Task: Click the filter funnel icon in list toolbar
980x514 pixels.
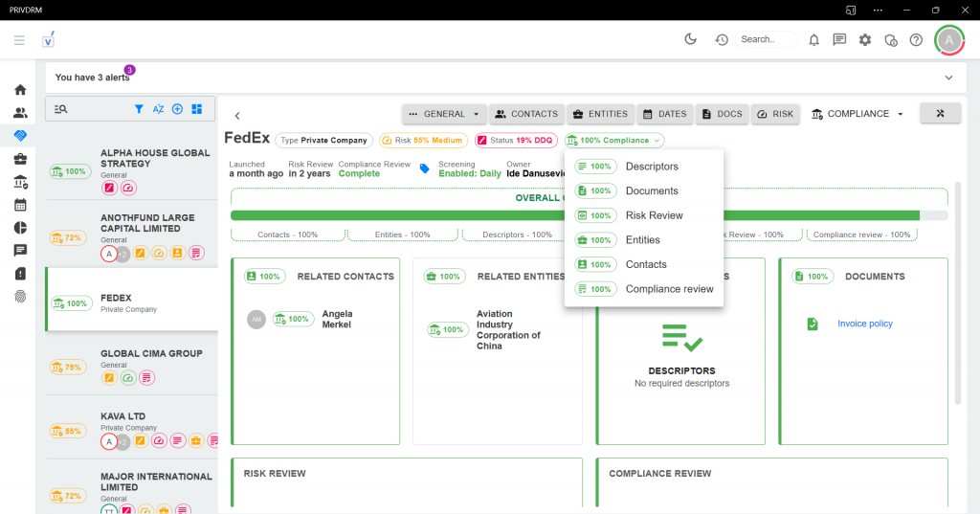Action: coord(139,109)
